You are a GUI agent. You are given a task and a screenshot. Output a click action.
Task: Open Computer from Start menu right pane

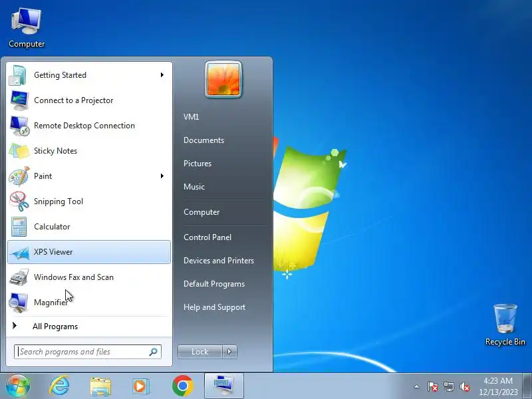[201, 212]
